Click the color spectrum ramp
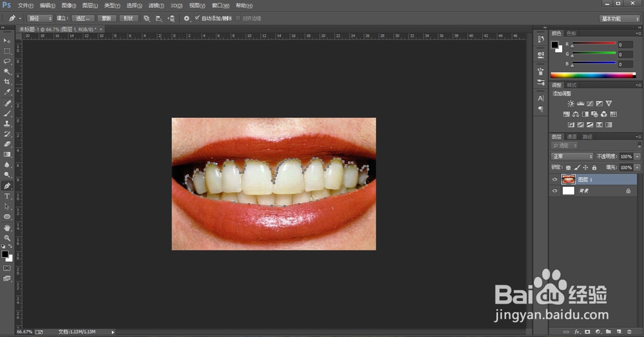This screenshot has width=644, height=337. click(593, 75)
